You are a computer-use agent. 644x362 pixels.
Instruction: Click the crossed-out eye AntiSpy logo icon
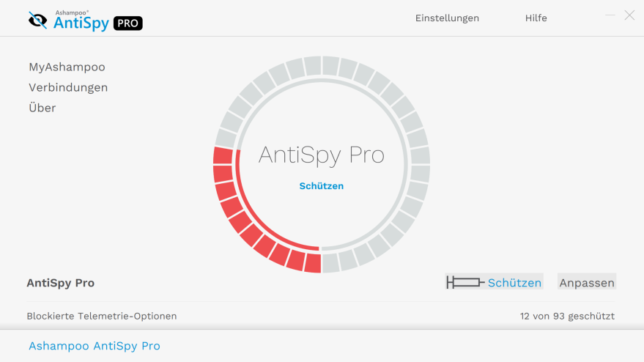[x=38, y=20]
